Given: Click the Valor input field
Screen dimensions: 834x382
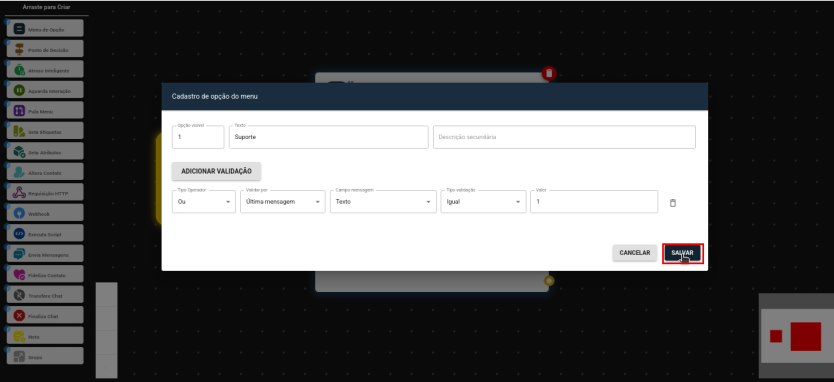Looking at the screenshot, I should [x=594, y=202].
